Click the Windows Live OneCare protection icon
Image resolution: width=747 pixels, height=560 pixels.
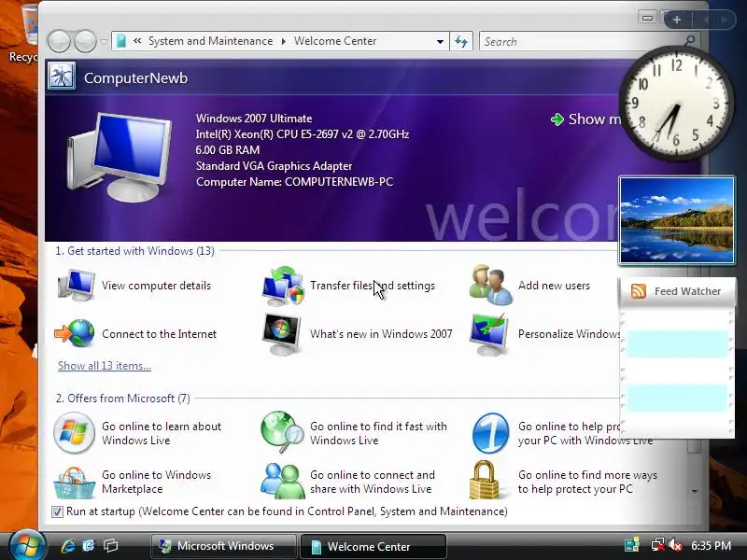click(490, 433)
